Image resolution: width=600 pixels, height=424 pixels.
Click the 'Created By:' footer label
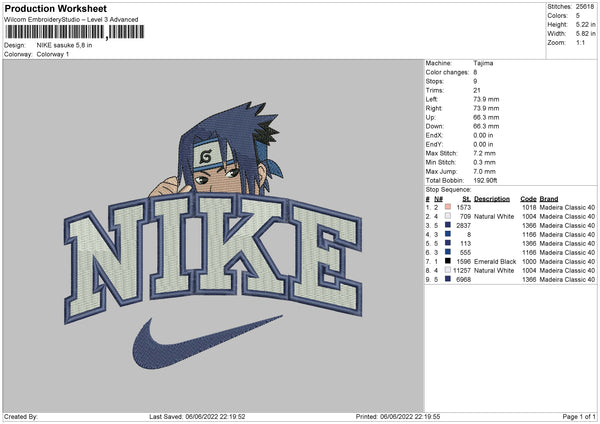(21, 417)
